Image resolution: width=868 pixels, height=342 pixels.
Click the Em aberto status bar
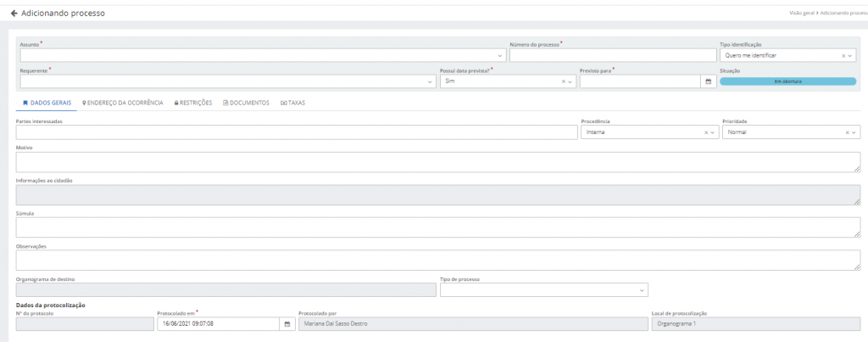pos(787,81)
